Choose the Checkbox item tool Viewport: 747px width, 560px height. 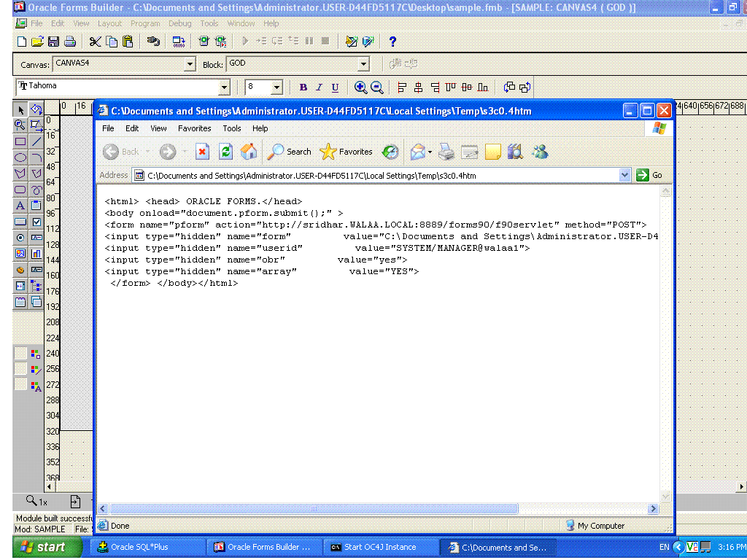(36, 222)
